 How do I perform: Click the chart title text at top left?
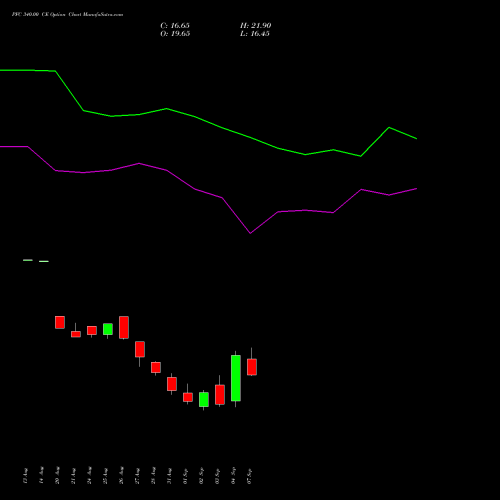[x=67, y=15]
